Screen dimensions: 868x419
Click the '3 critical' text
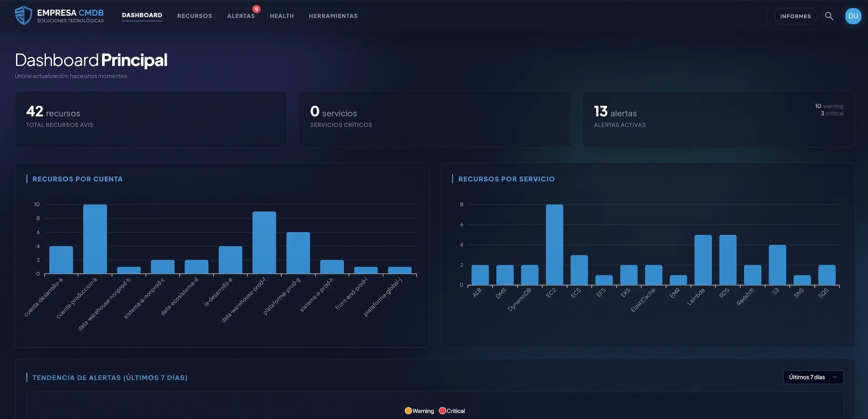pos(832,113)
